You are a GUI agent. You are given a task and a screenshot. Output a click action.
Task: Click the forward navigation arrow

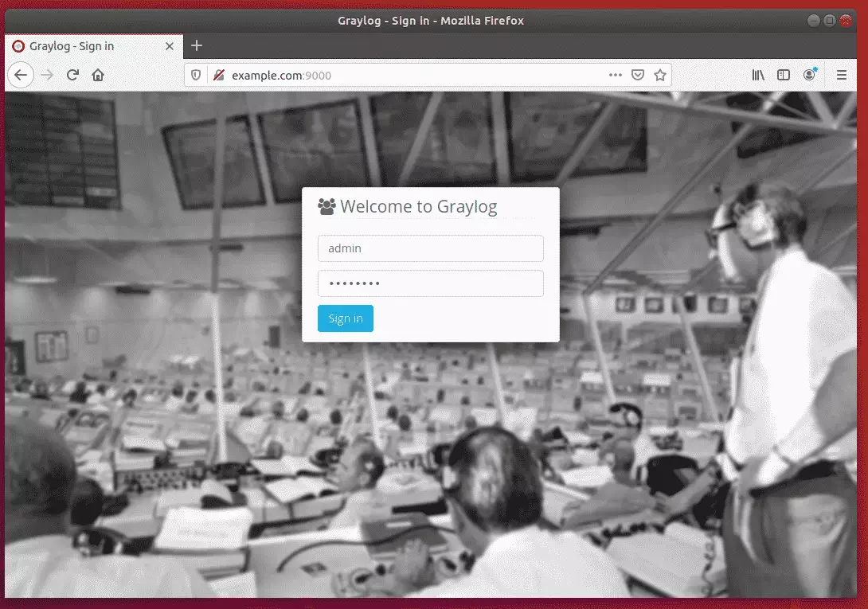click(47, 76)
